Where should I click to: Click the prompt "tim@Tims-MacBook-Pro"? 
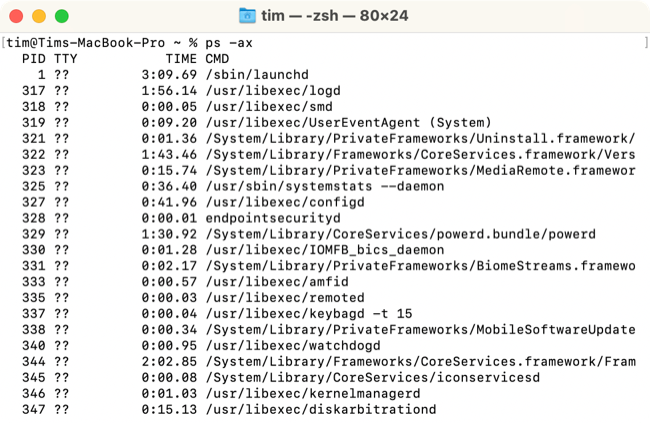point(78,44)
